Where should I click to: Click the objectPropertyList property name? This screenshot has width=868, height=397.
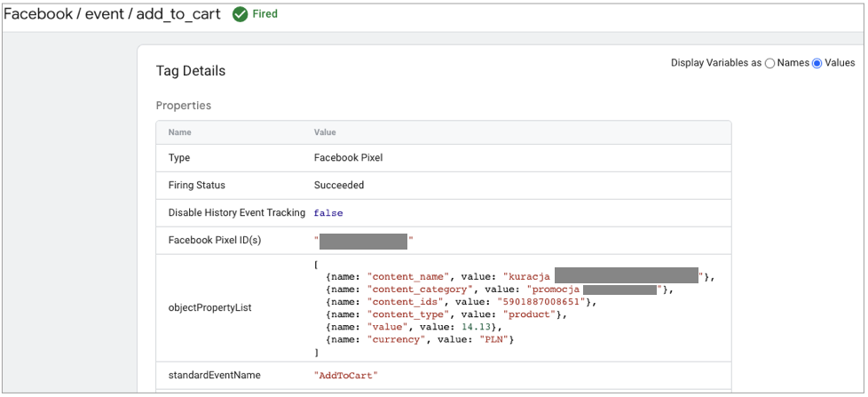pyautogui.click(x=211, y=308)
